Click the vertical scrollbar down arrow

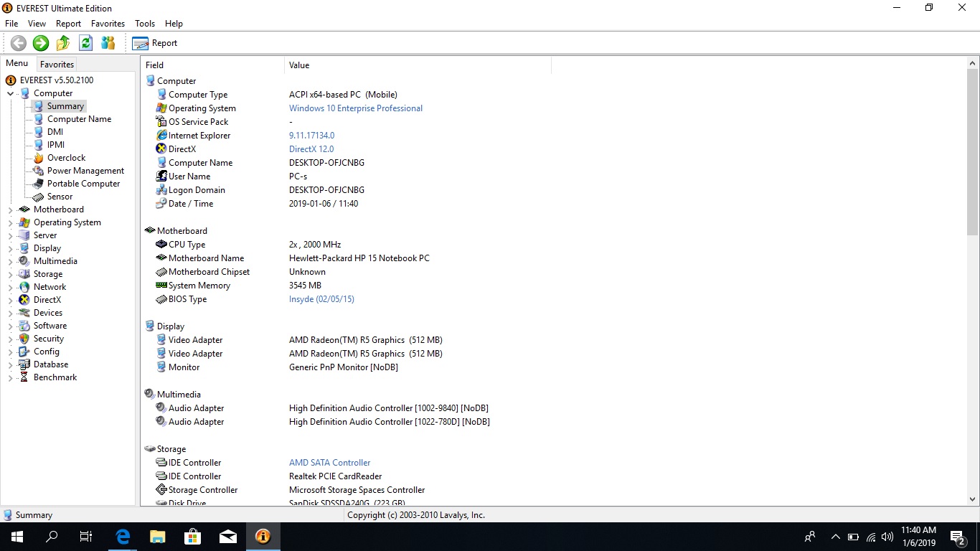[x=973, y=499]
